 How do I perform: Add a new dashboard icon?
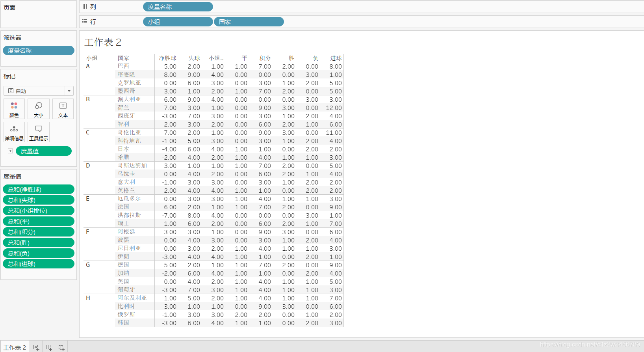pyautogui.click(x=49, y=347)
